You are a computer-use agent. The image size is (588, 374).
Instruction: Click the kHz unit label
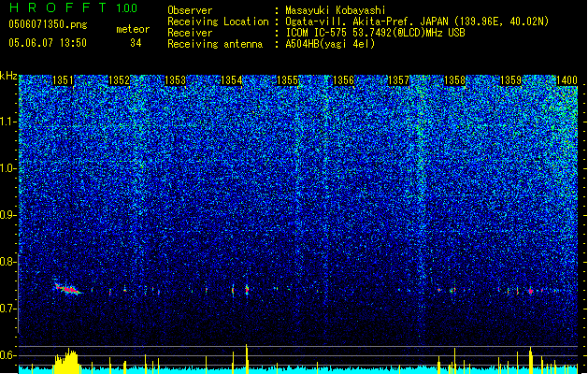[8, 76]
